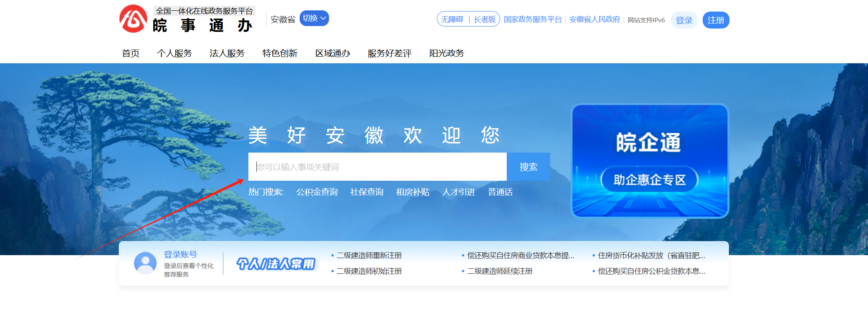Open the 法人服务 menu tab
The width and height of the screenshot is (868, 318).
227,53
